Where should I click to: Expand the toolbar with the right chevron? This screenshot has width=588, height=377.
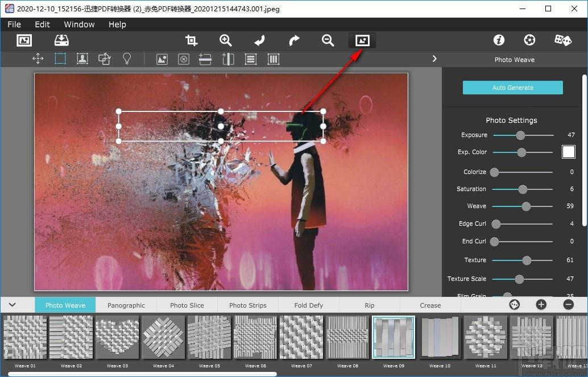[434, 59]
